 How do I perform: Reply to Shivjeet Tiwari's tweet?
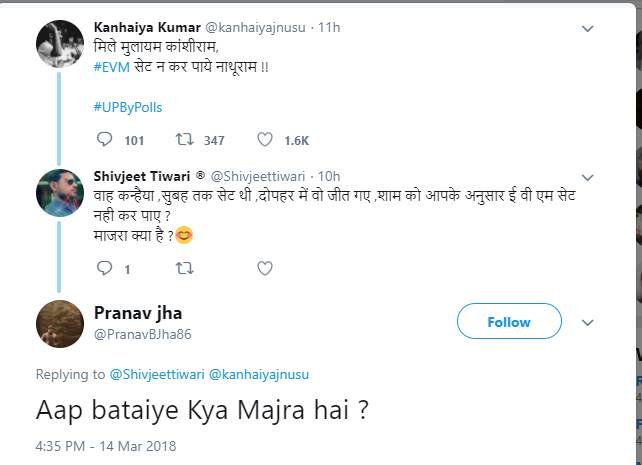point(104,268)
